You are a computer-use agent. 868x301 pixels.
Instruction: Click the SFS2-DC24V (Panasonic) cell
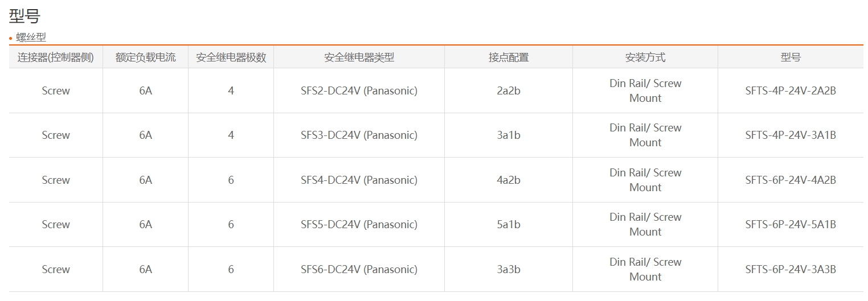point(359,90)
